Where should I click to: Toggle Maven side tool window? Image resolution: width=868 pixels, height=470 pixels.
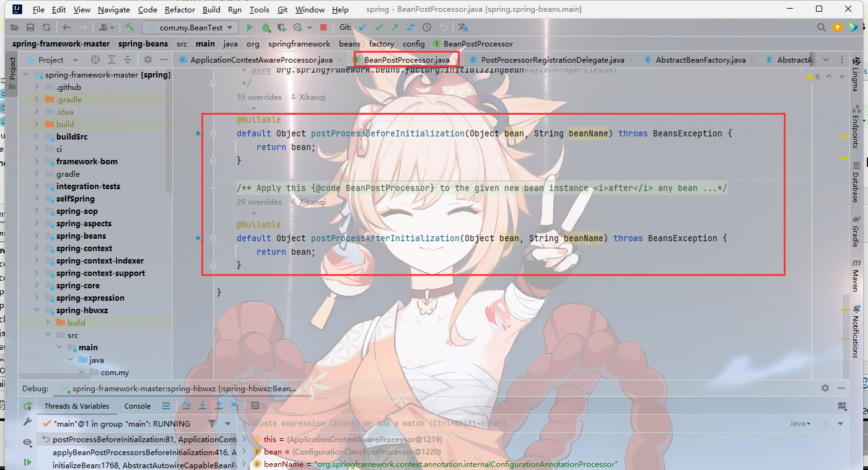pyautogui.click(x=856, y=275)
